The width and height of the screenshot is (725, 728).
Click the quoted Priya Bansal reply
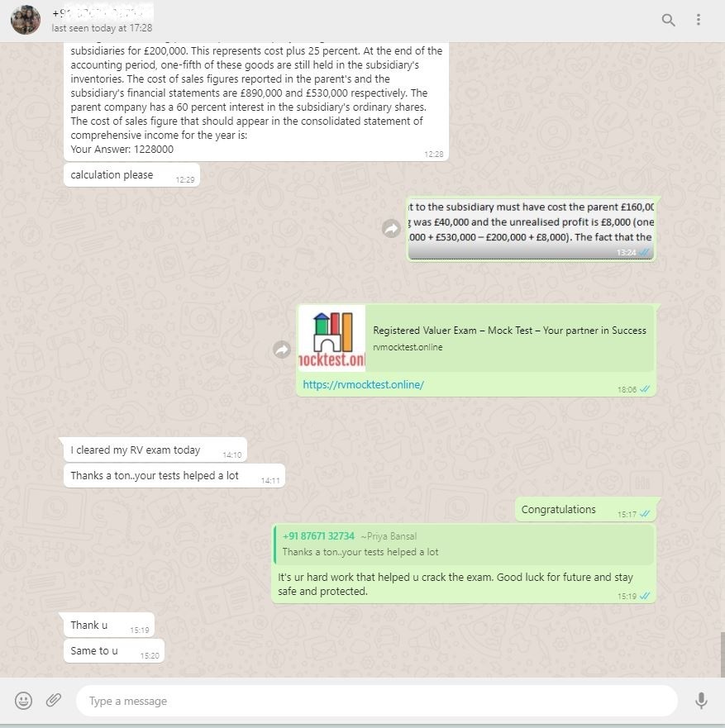coord(464,545)
